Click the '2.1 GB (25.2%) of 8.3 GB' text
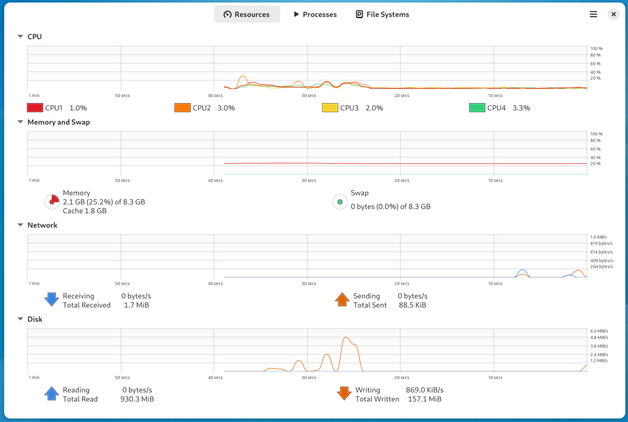The height and width of the screenshot is (422, 628). tap(104, 202)
